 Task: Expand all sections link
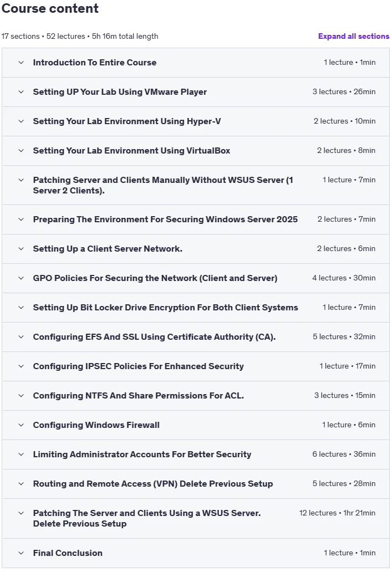[x=353, y=36]
